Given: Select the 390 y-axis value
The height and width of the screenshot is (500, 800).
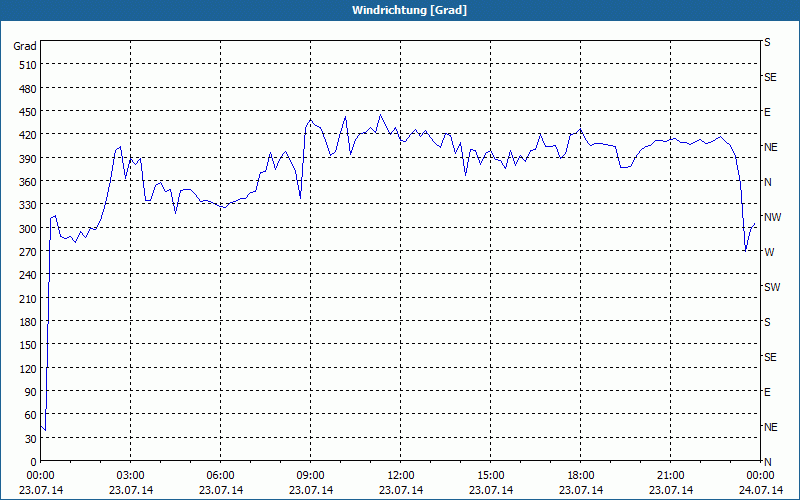Looking at the screenshot, I should coord(28,159).
